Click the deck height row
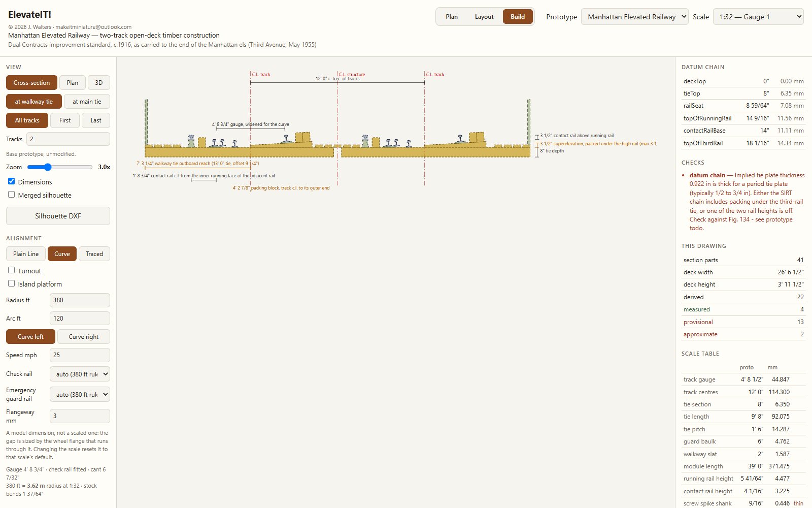The image size is (812, 508). coord(743,284)
